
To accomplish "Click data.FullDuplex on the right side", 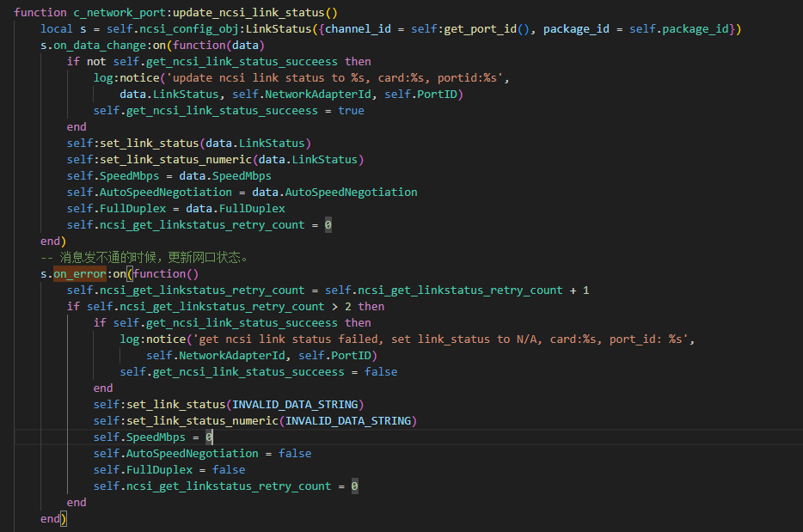I will point(236,208).
